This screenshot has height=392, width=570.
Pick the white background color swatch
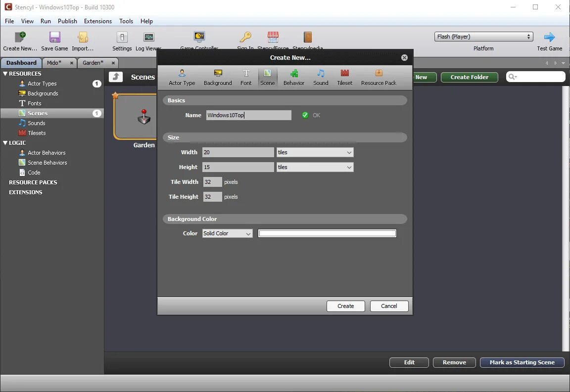327,233
